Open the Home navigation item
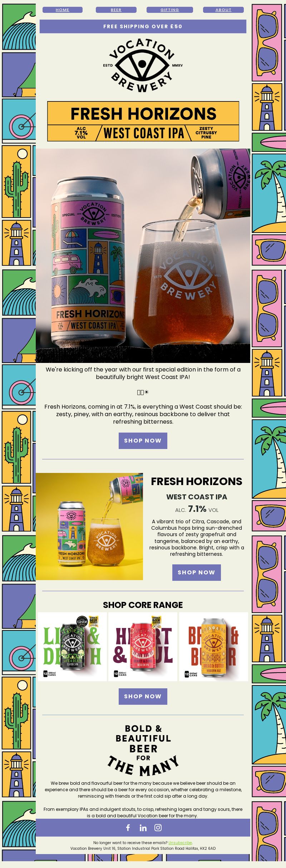Viewport: 286px width, 868px height. coord(63,10)
